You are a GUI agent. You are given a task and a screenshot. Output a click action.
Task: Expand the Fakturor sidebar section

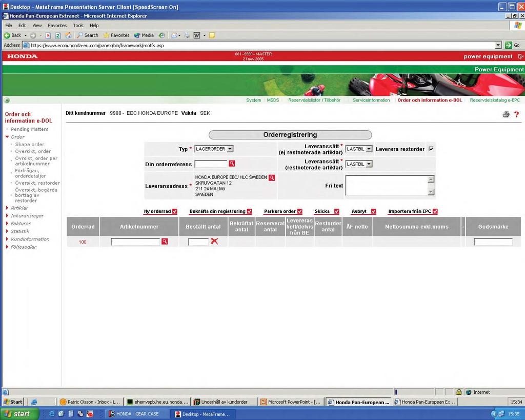[7, 224]
